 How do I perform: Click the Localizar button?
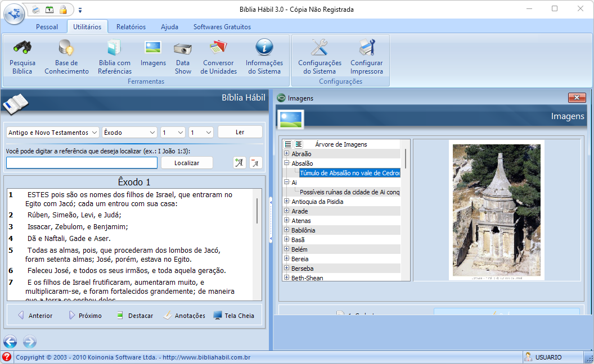click(187, 163)
